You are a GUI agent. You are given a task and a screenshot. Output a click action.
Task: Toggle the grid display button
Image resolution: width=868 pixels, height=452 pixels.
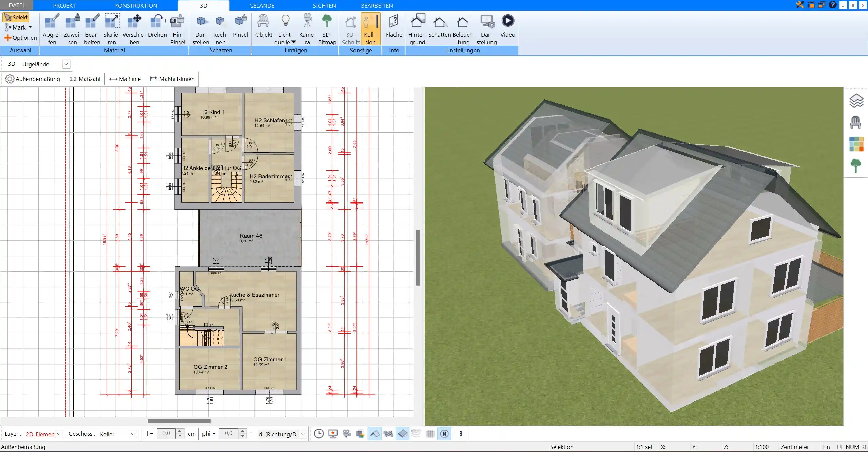coord(430,434)
